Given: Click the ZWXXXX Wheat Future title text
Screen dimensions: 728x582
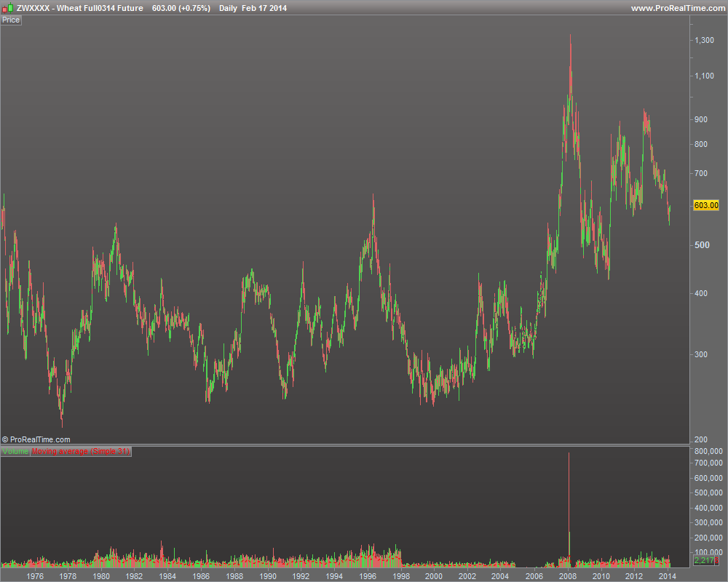Looking at the screenshot, I should pos(80,8).
